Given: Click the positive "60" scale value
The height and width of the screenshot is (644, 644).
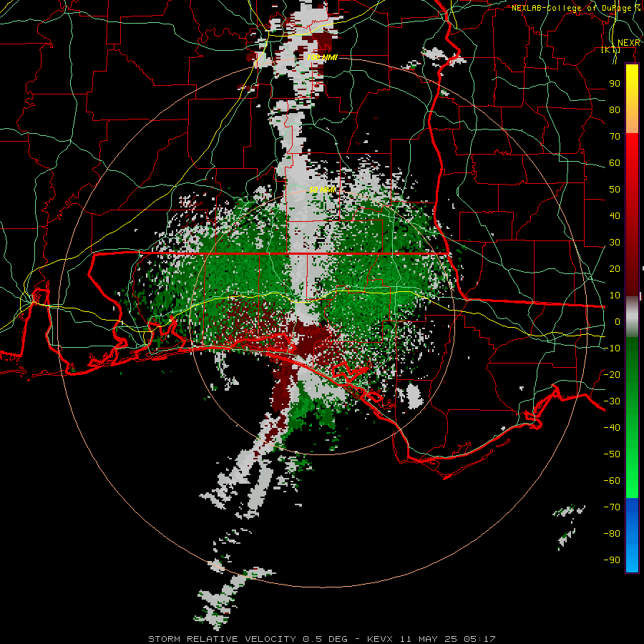Looking at the screenshot, I should pos(615,162).
